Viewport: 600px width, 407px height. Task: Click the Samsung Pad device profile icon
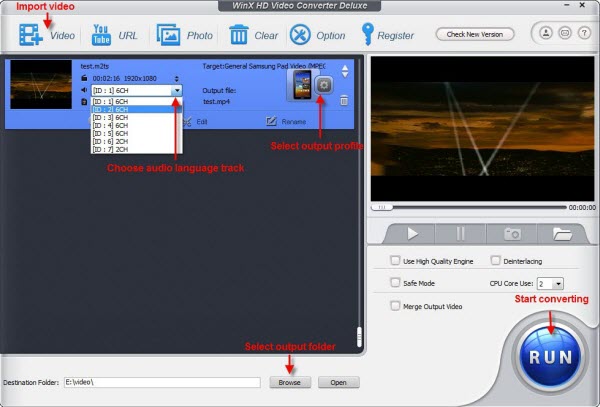[302, 85]
